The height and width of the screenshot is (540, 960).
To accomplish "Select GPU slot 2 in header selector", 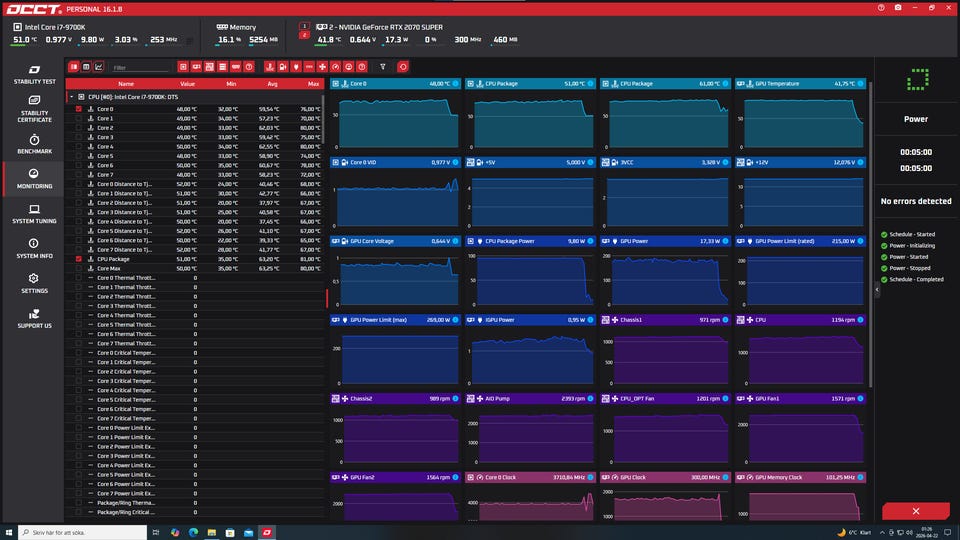I will coord(305,34).
